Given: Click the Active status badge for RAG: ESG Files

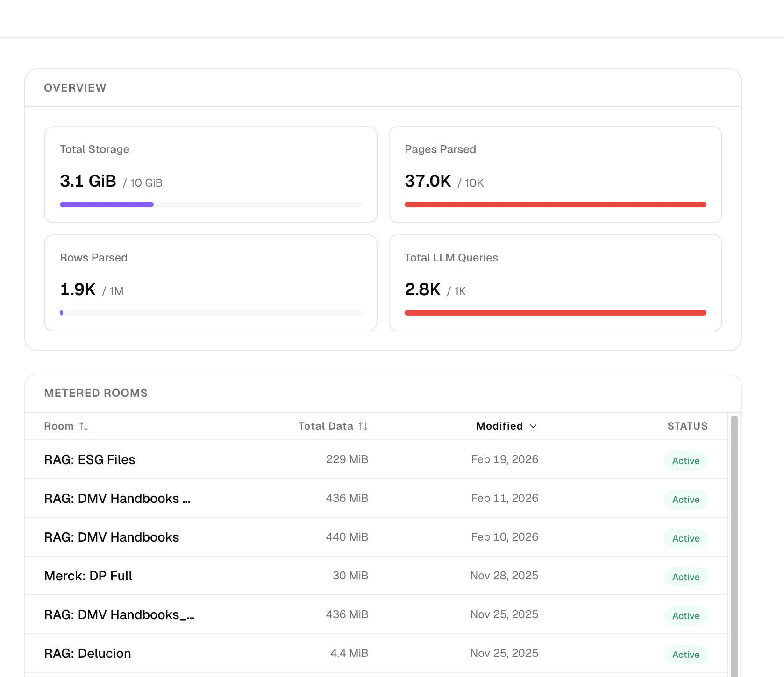Looking at the screenshot, I should pos(685,461).
